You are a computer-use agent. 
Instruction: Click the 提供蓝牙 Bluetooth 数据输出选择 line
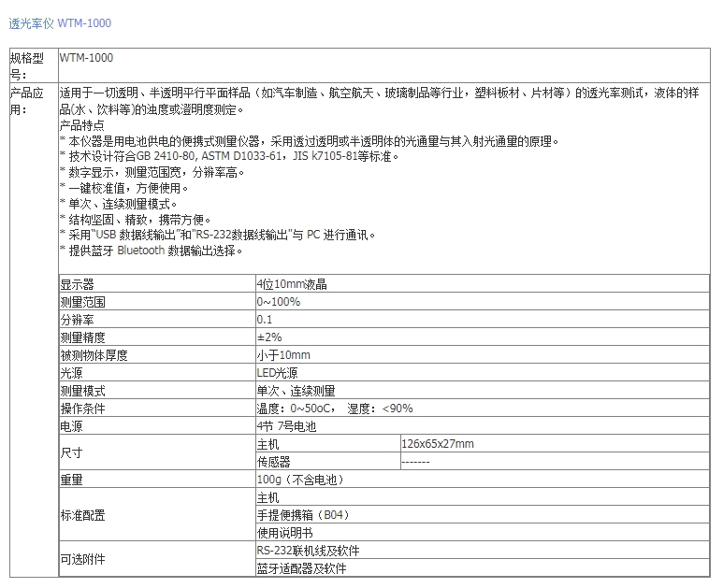tap(152, 251)
